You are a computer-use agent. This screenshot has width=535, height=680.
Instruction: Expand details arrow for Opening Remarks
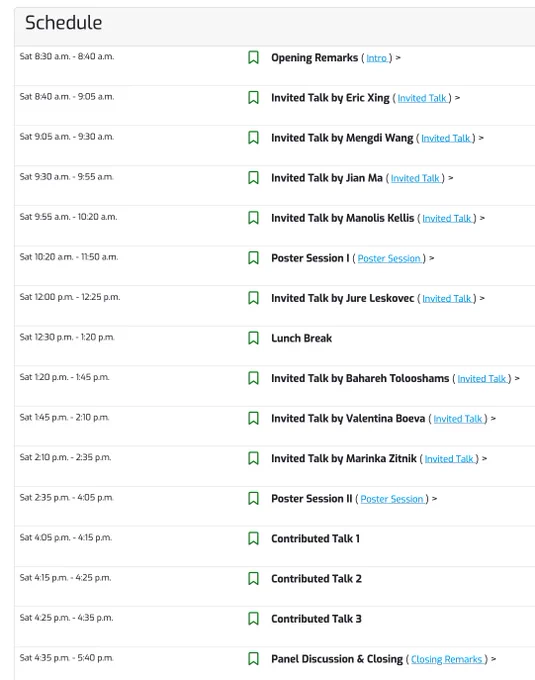click(x=398, y=58)
